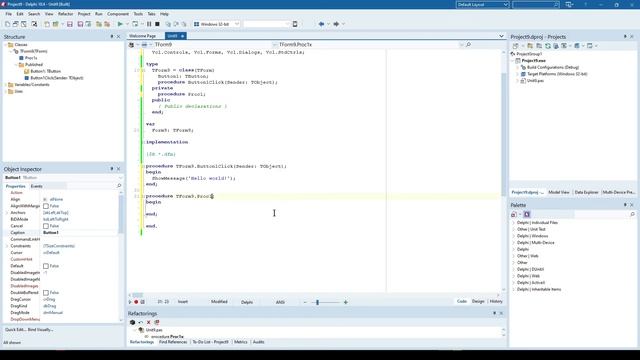Screen dimensions: 640x360
Task: Open the Model View tab
Action: pos(559,192)
